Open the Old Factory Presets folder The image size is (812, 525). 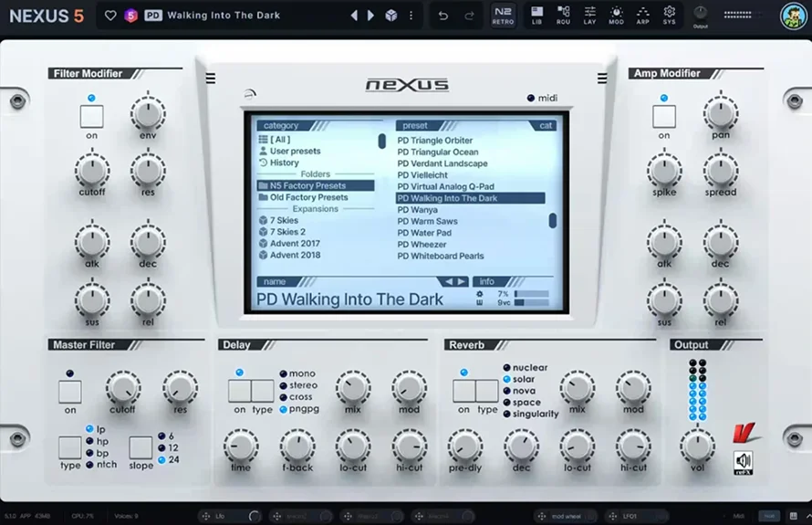pos(308,197)
